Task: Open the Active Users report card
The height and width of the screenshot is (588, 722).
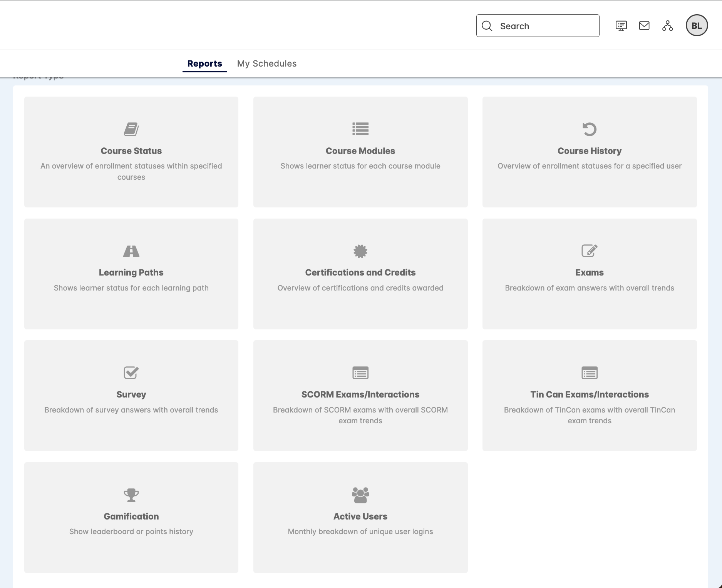Action: pyautogui.click(x=360, y=518)
